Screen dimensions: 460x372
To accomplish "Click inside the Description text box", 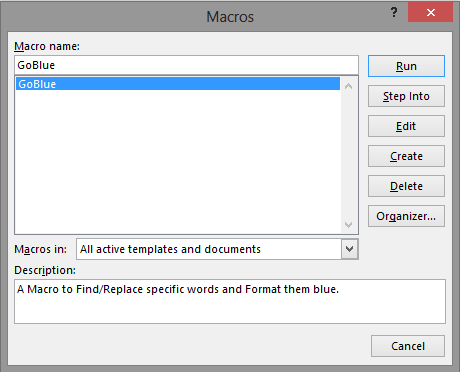I will 230,301.
